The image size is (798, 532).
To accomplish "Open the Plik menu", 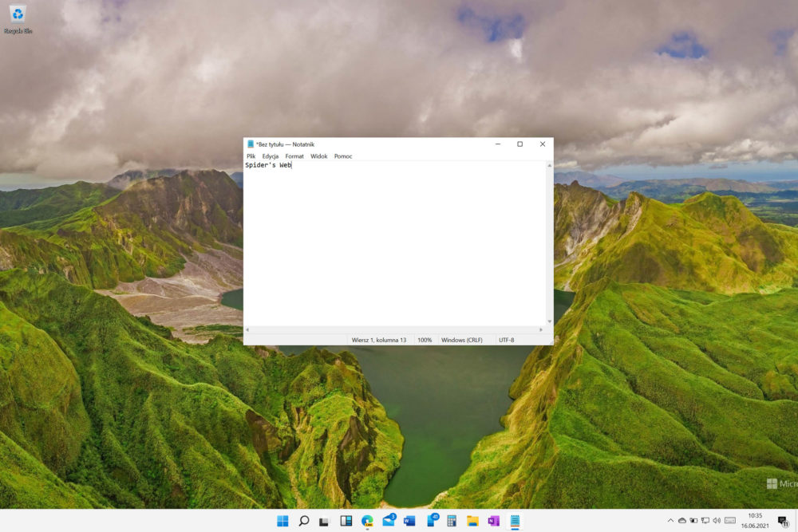I will [251, 156].
